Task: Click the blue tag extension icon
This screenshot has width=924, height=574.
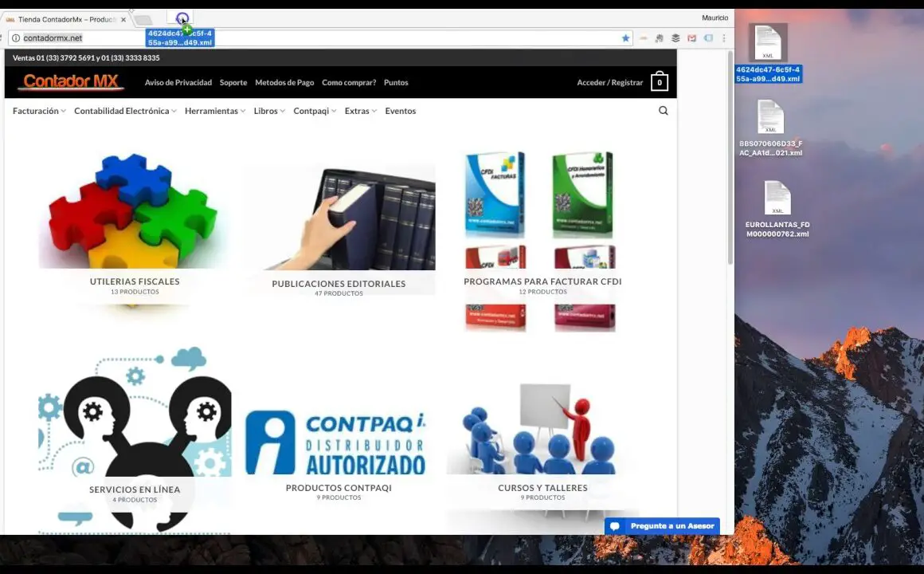Action: pos(708,37)
